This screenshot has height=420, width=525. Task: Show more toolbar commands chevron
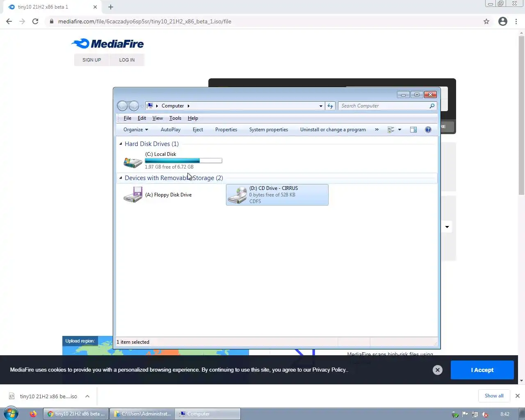tap(377, 130)
